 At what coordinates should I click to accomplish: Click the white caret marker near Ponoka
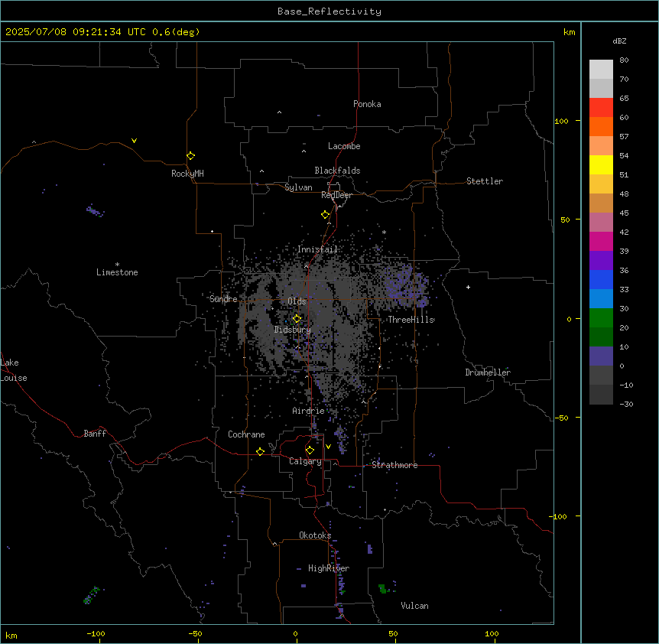(x=280, y=112)
